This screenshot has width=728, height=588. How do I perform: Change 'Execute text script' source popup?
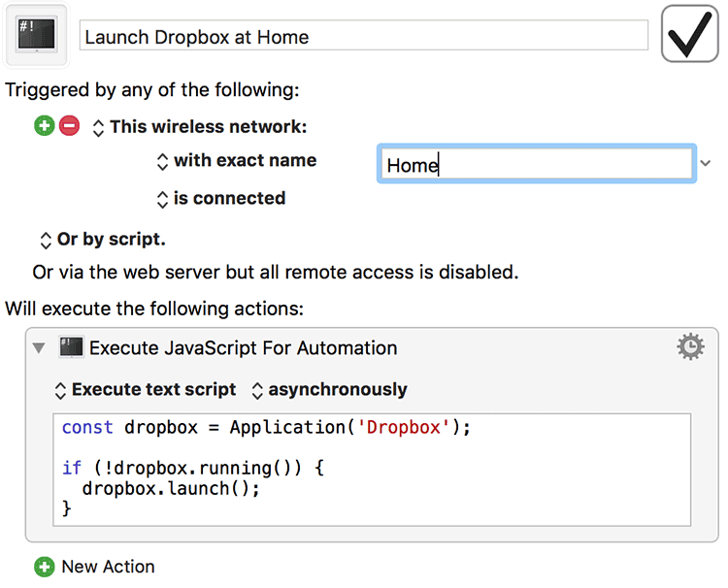tap(146, 390)
